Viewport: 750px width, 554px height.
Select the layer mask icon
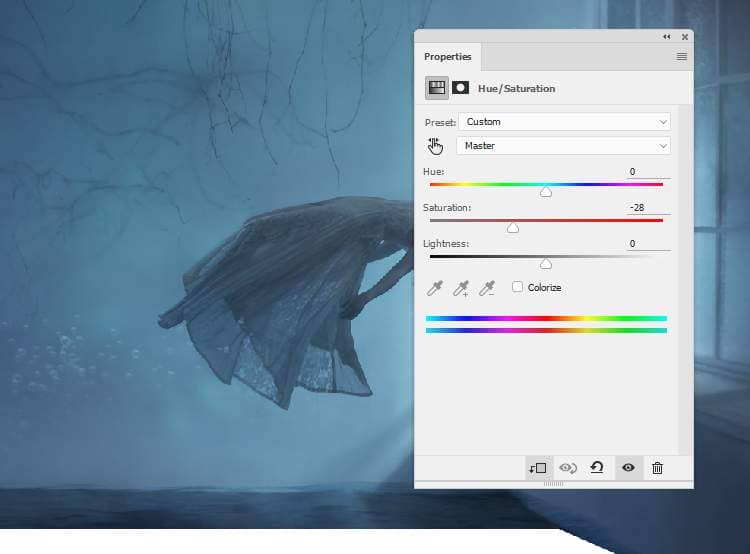pos(461,88)
